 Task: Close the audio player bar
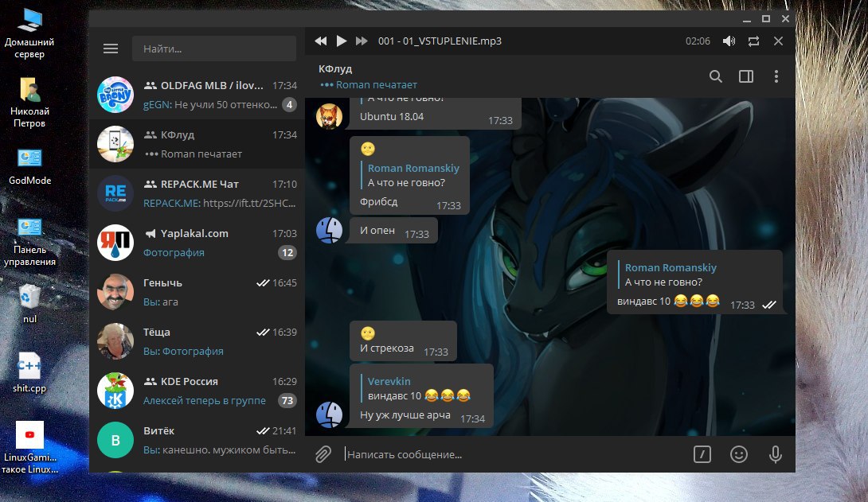point(778,41)
